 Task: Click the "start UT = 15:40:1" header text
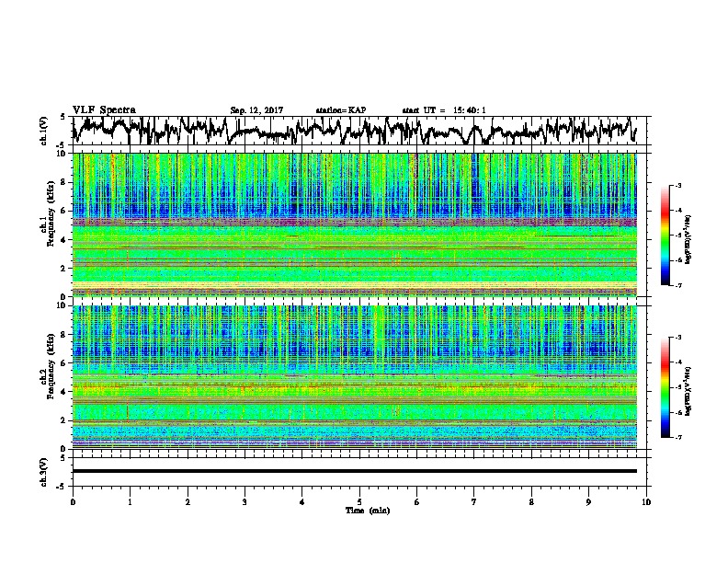coord(444,110)
